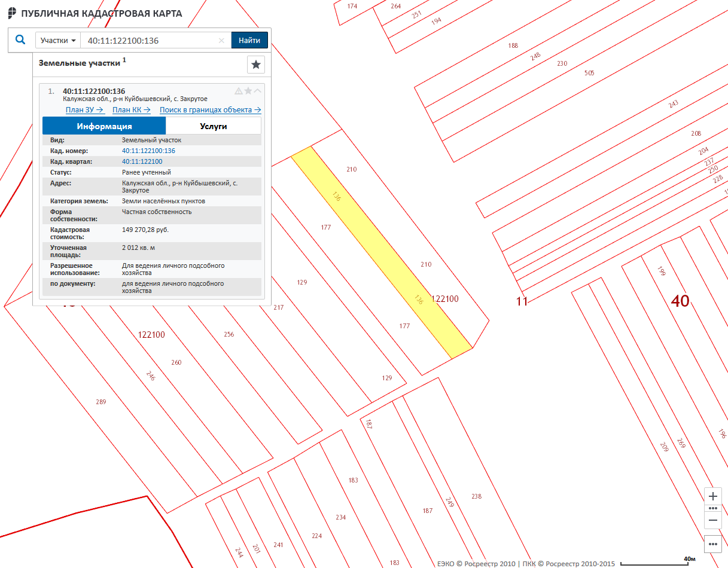Collapse result 1 details with the chevron
Image resolution: width=728 pixels, height=568 pixels.
(258, 91)
